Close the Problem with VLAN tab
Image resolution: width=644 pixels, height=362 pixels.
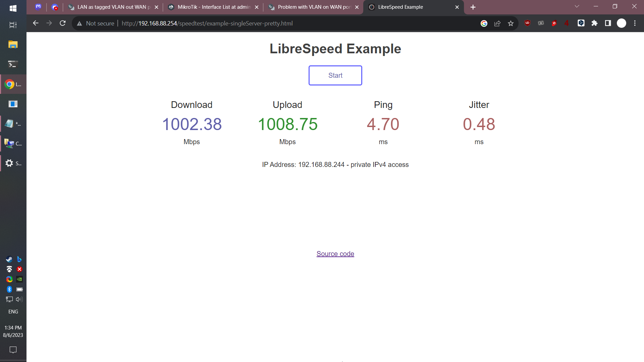357,7
